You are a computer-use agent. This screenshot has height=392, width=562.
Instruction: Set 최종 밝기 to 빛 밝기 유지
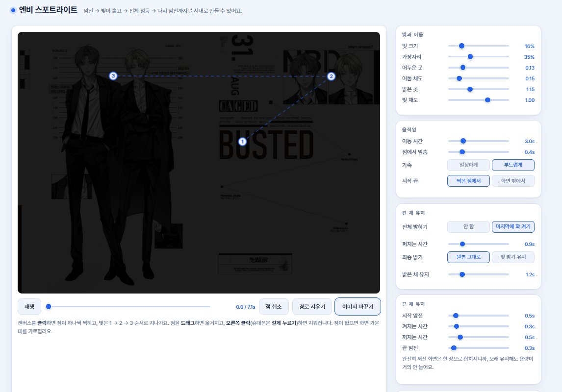(513, 257)
